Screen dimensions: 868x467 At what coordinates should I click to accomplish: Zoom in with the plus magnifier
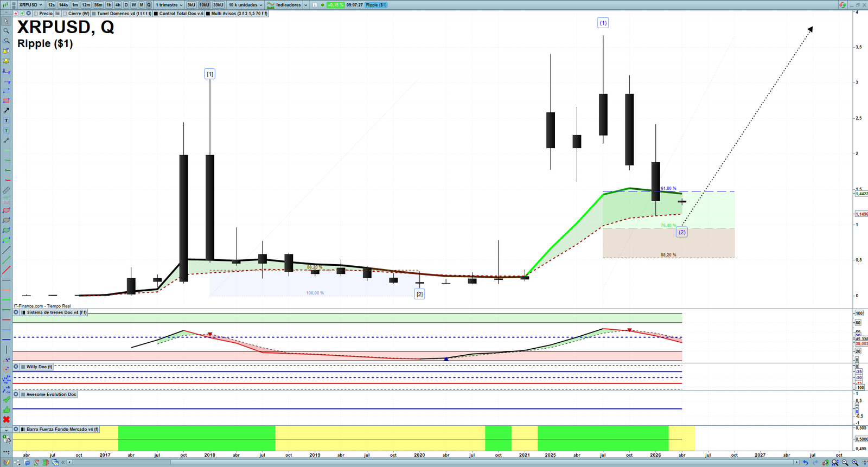point(854,463)
